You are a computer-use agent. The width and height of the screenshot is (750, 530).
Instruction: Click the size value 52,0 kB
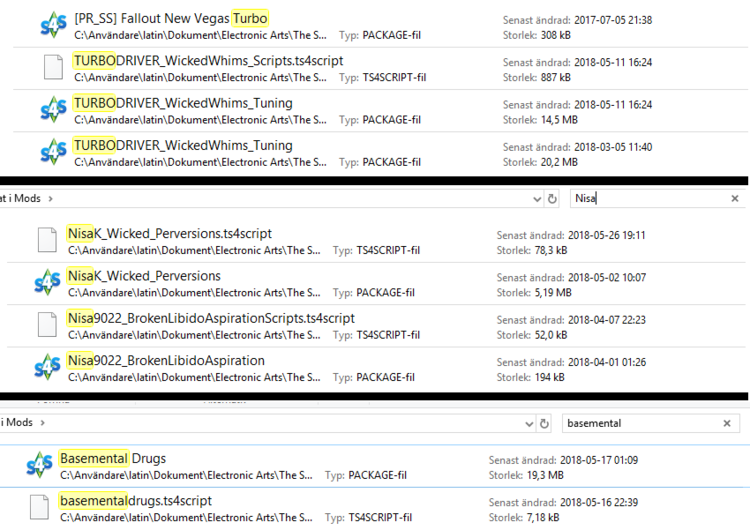551,335
